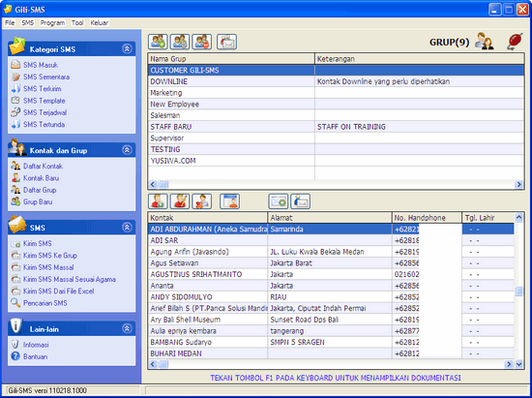Viewport: 532px width, 398px height.
Task: Collapse the Kategori SMS panel
Action: click(x=127, y=48)
